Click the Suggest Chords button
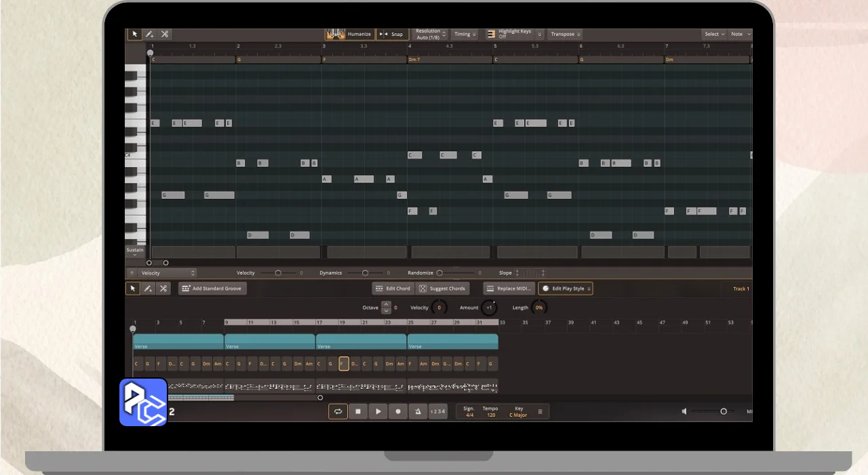 point(442,288)
